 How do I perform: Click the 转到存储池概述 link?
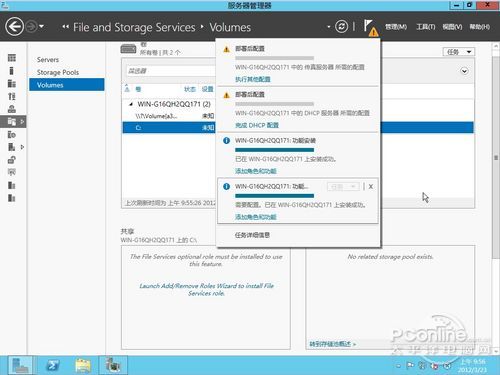[x=333, y=344]
